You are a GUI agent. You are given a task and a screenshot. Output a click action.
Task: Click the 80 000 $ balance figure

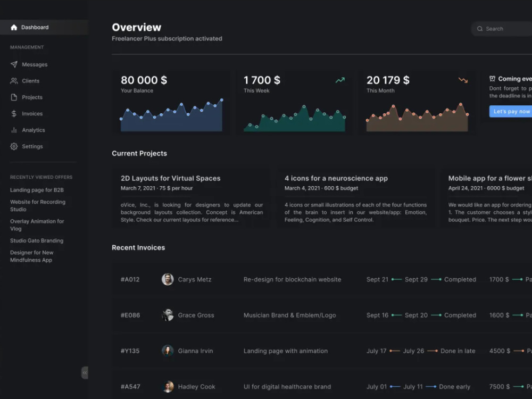click(x=144, y=80)
